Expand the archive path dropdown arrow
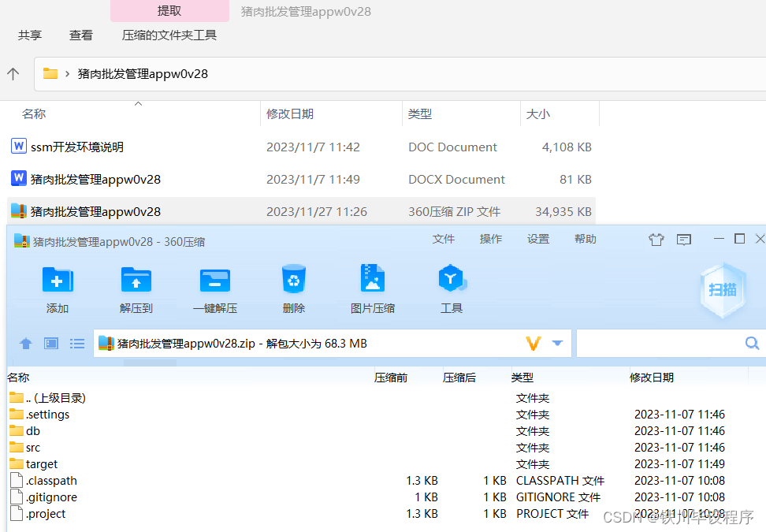766x532 pixels. 557,343
